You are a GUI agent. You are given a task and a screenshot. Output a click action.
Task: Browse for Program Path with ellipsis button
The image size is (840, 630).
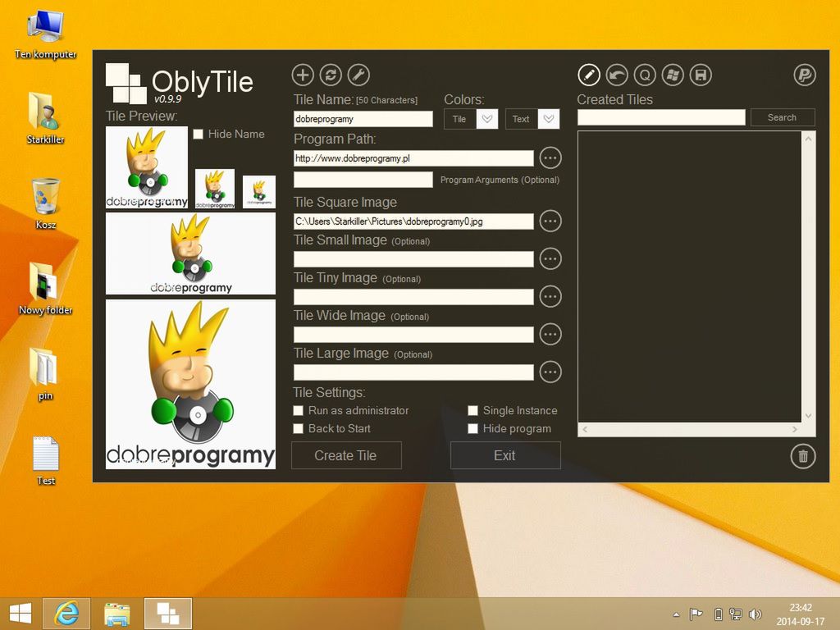point(550,158)
